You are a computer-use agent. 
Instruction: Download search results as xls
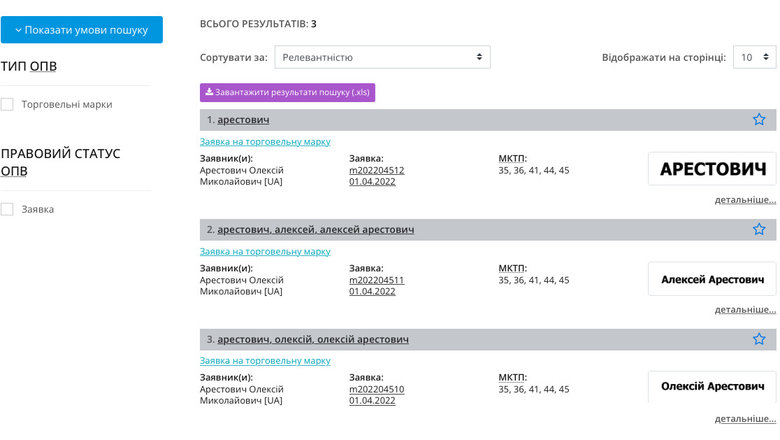(x=288, y=92)
